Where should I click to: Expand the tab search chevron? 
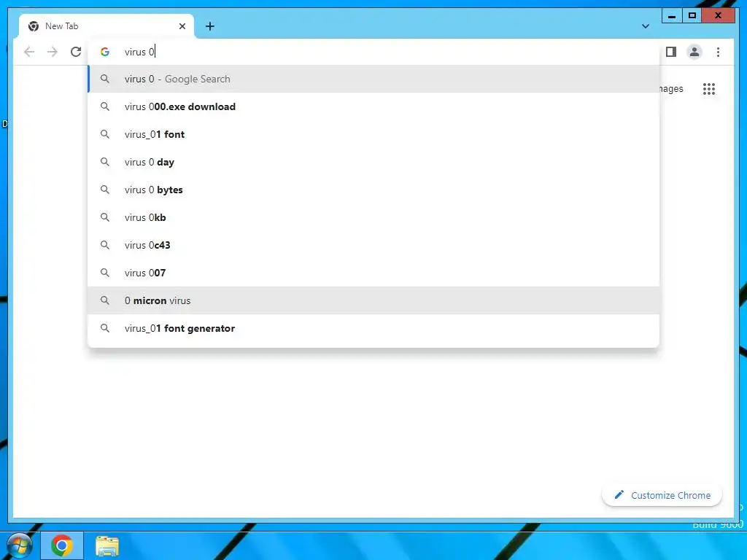[x=645, y=26]
